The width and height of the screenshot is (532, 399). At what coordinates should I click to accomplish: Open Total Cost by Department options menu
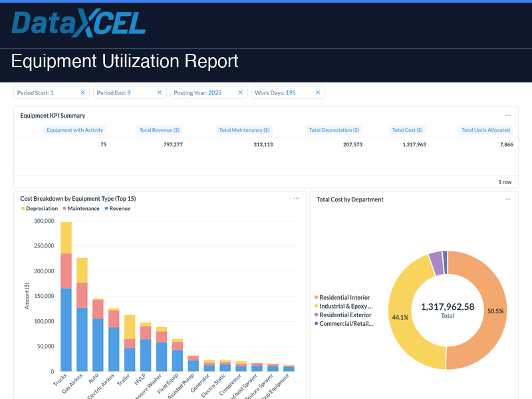point(507,199)
